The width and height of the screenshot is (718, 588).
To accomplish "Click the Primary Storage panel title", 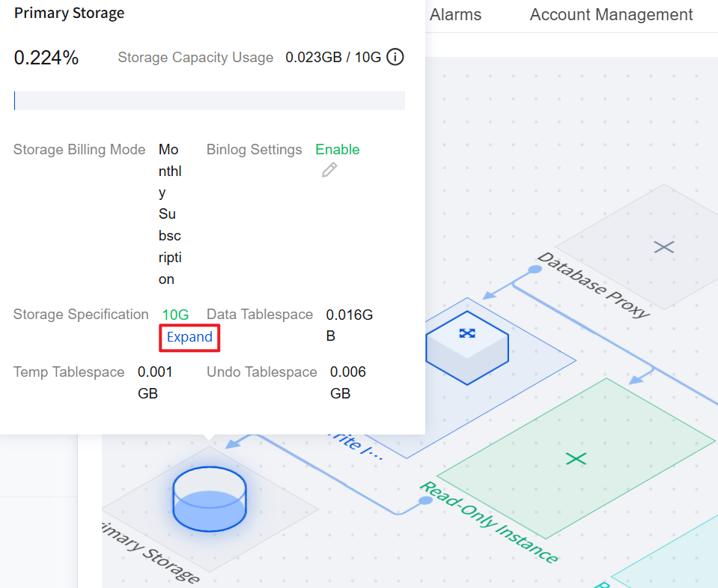I will [69, 13].
